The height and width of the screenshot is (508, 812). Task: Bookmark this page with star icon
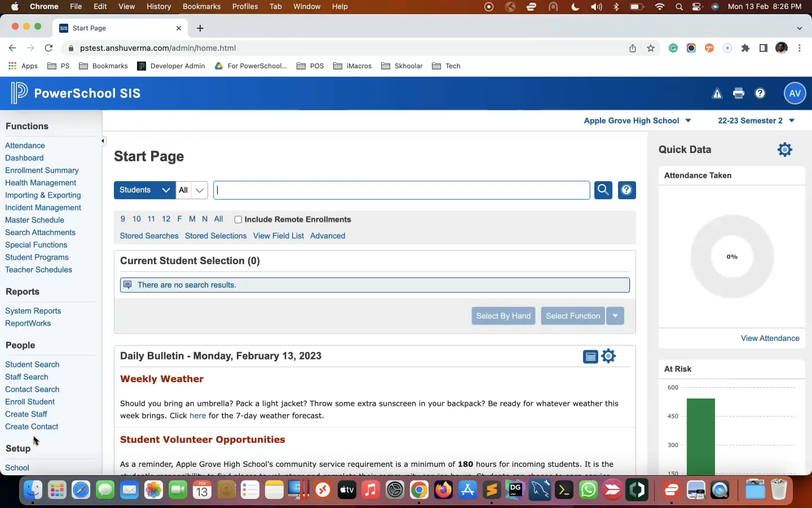(x=651, y=48)
